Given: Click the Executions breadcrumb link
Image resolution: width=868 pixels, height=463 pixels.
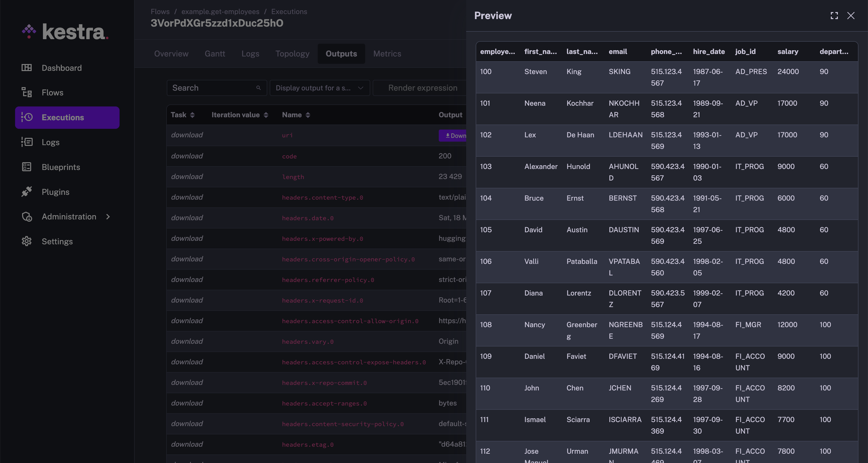Looking at the screenshot, I should tap(289, 12).
